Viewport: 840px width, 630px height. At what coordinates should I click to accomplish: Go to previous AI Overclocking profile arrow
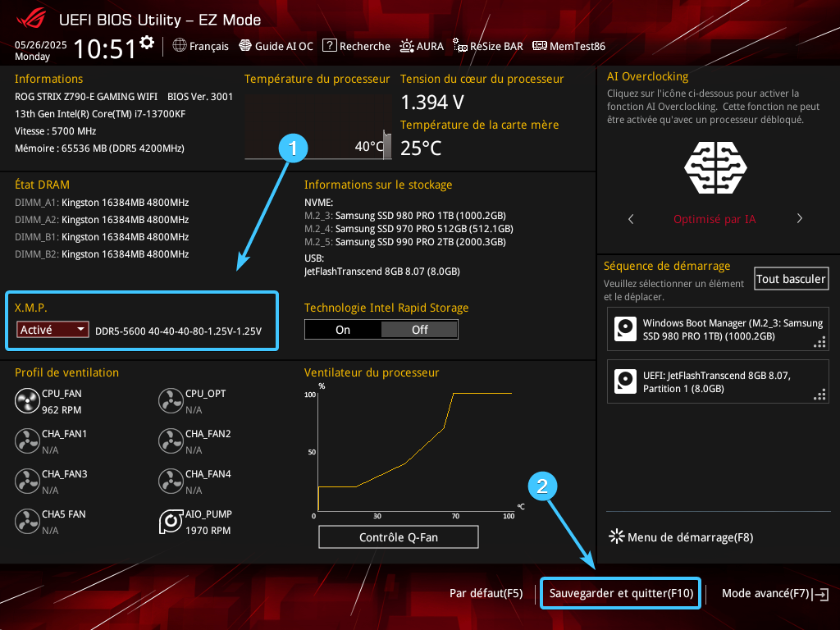pos(631,218)
